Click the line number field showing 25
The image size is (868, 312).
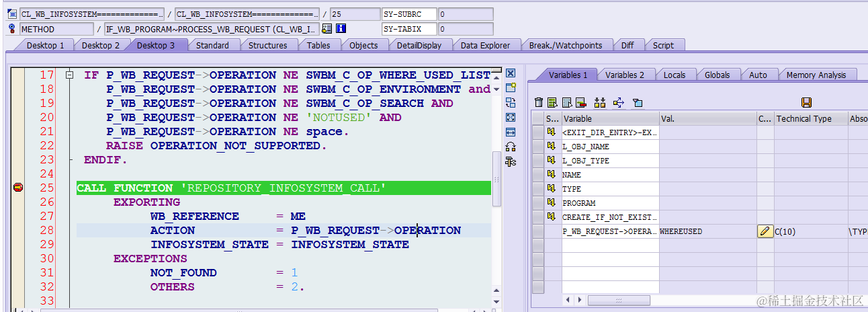click(355, 14)
